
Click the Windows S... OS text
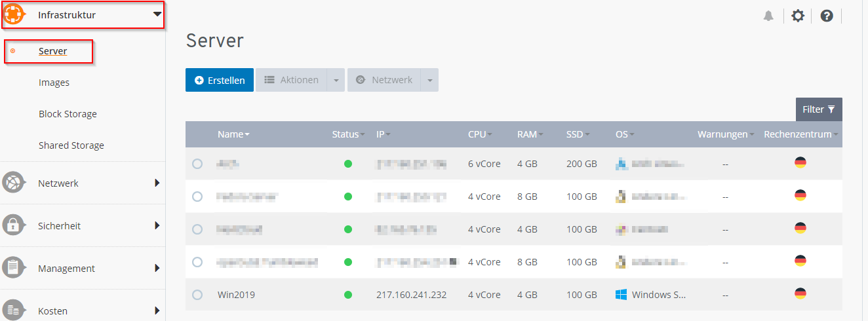[x=660, y=295]
